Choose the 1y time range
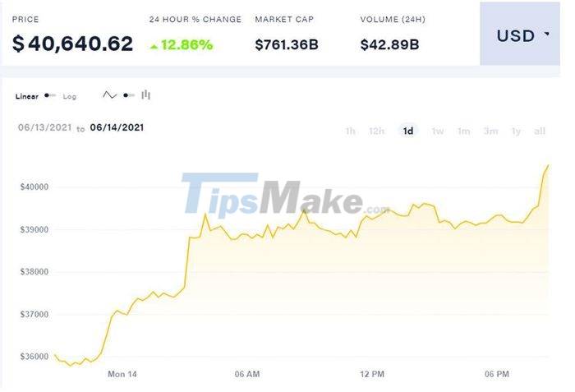This screenshot has height=392, width=575. click(516, 131)
